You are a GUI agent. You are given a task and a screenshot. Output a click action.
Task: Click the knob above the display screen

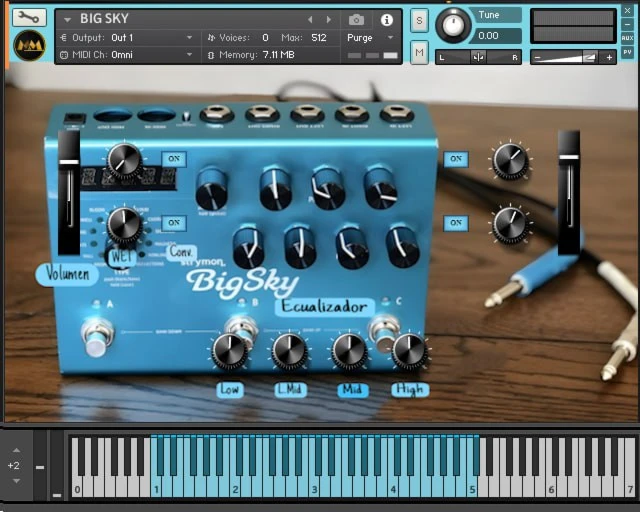[124, 160]
